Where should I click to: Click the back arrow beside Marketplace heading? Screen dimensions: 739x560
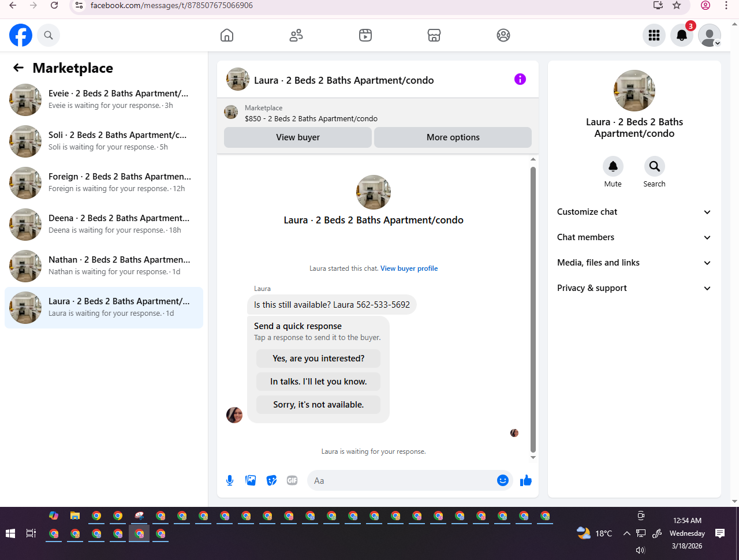[18, 68]
